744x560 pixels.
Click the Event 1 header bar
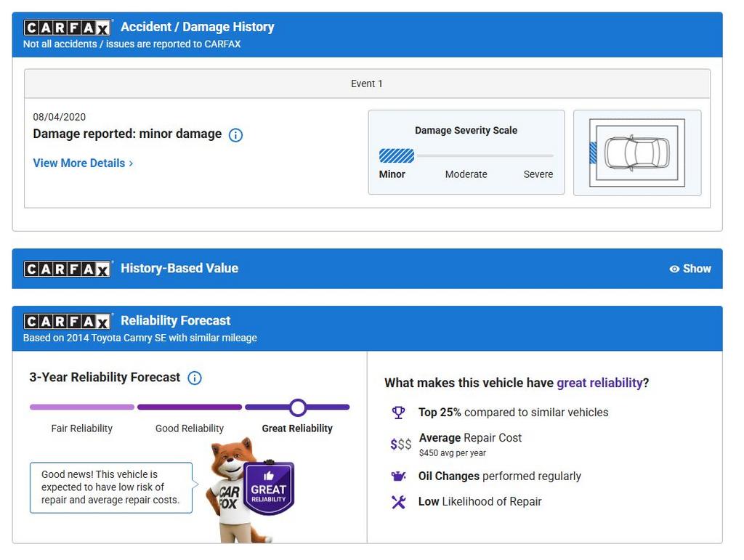[367, 84]
